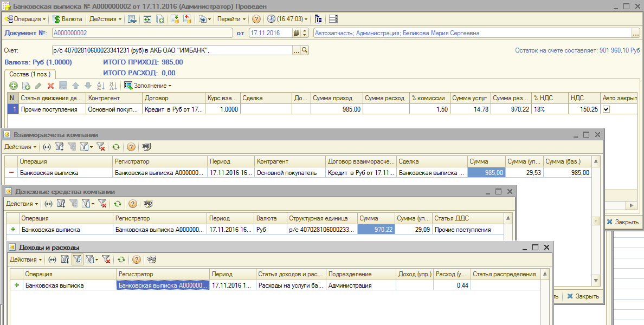Click the magnifier icon beside the Счет field
The width and height of the screenshot is (644, 325).
(x=305, y=50)
